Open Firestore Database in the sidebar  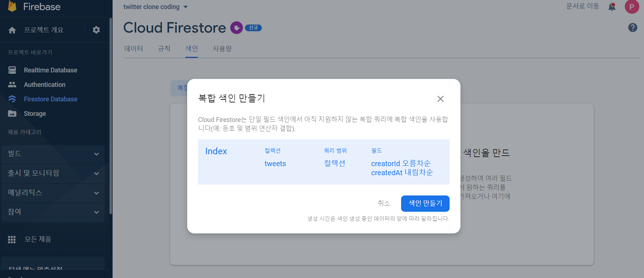click(50, 99)
